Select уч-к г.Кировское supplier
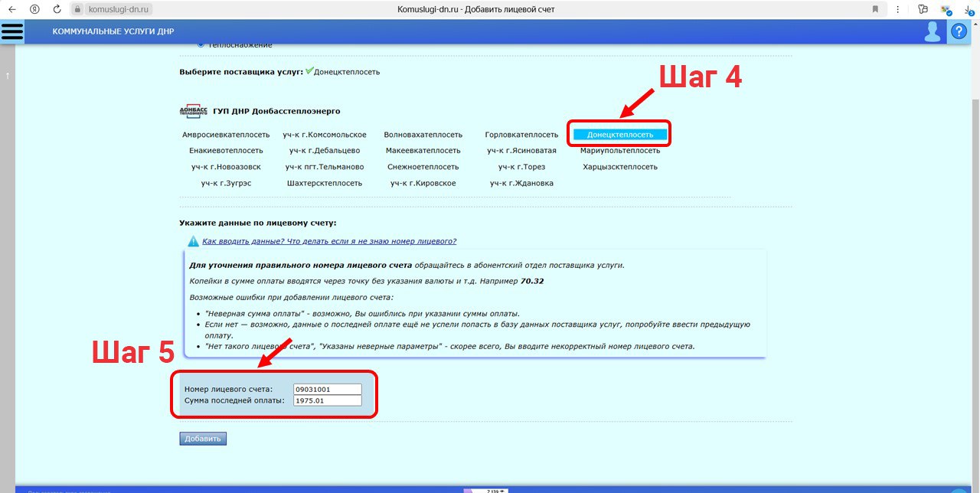980x493 pixels. coord(423,184)
